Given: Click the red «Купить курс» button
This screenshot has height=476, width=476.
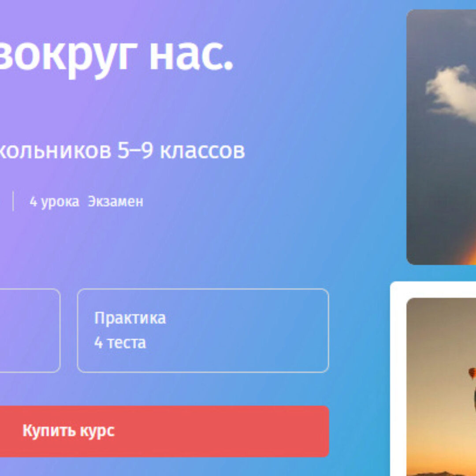Looking at the screenshot, I should coord(164,431).
